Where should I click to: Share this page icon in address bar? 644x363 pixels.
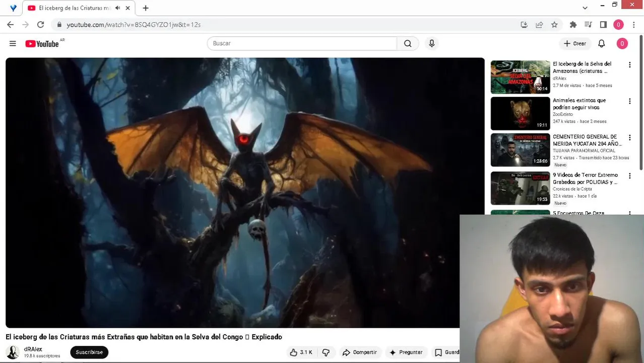coord(539,24)
